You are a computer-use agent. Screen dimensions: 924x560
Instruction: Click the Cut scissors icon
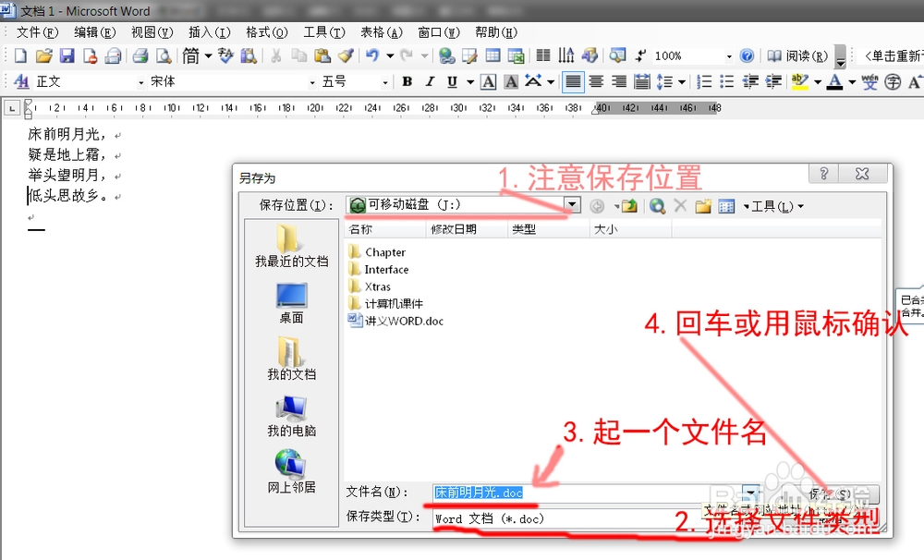(x=275, y=55)
